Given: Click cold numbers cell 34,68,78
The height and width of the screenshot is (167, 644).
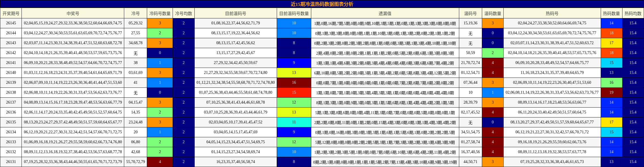Looking at the screenshot, I should 136,43.
